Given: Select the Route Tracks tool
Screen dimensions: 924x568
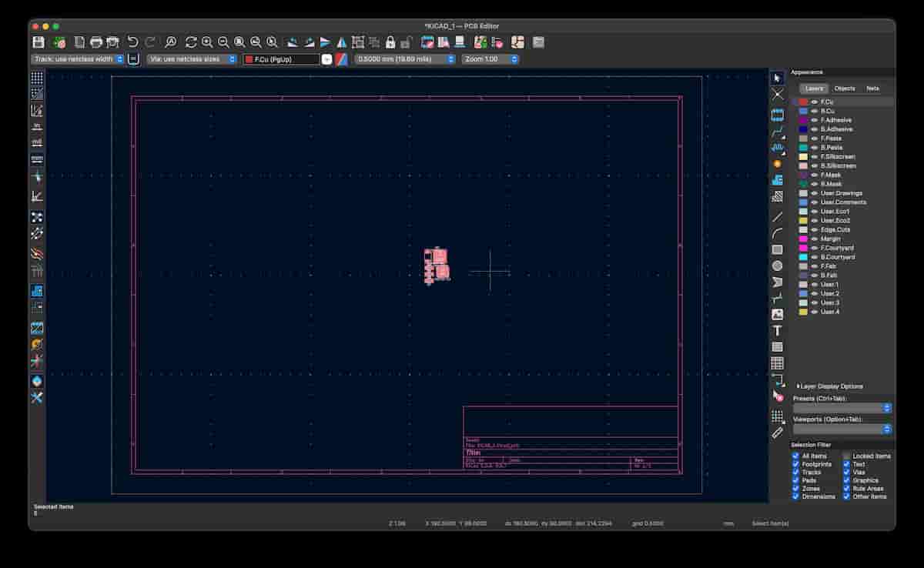Looking at the screenshot, I should click(x=777, y=132).
